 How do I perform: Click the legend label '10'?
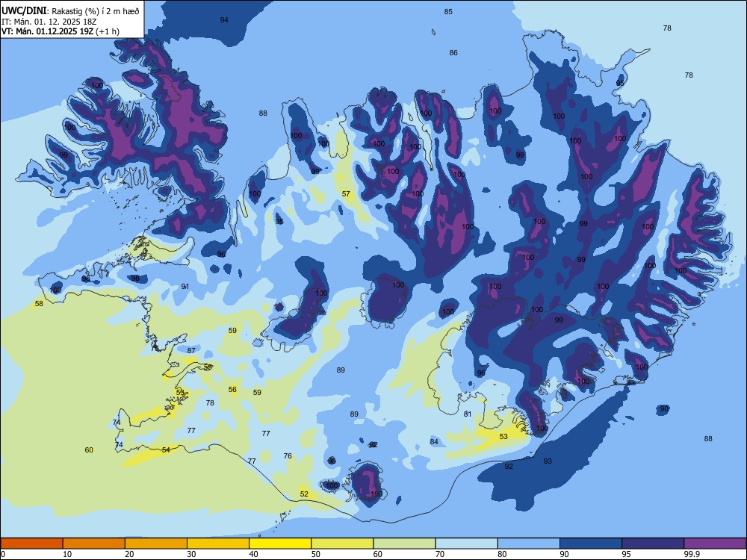[67, 554]
